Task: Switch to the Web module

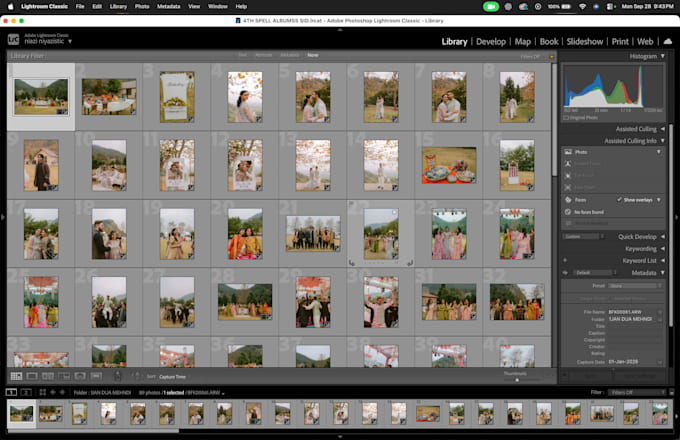Action: [645, 42]
